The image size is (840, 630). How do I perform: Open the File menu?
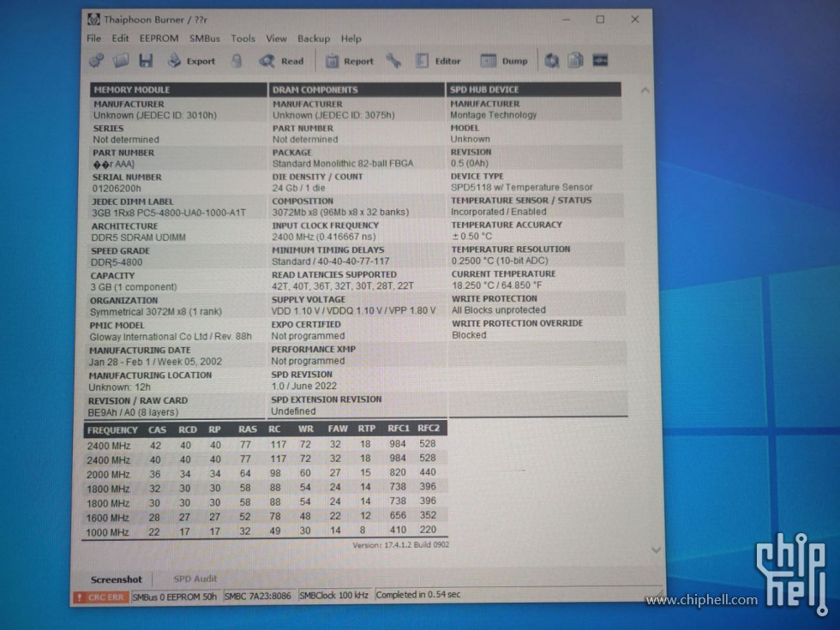[93, 39]
